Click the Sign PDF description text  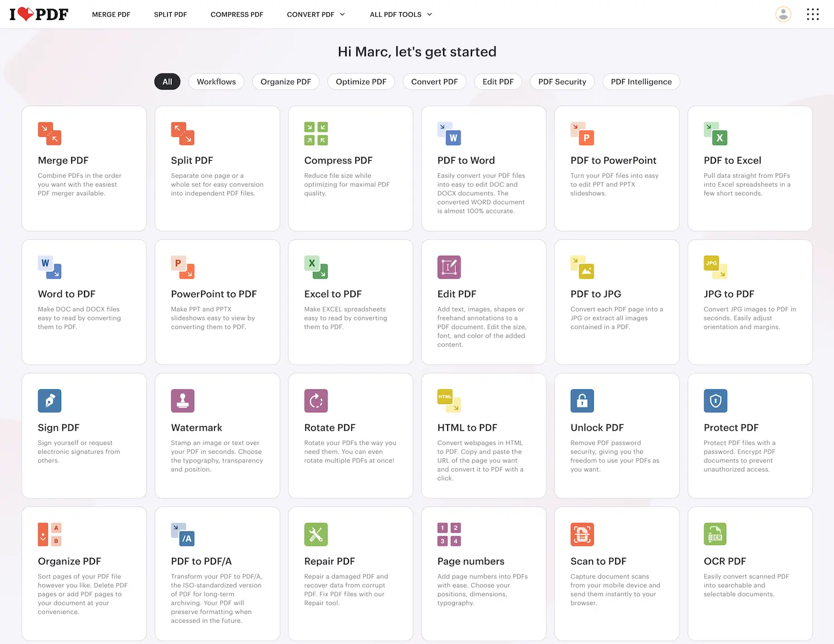click(79, 452)
